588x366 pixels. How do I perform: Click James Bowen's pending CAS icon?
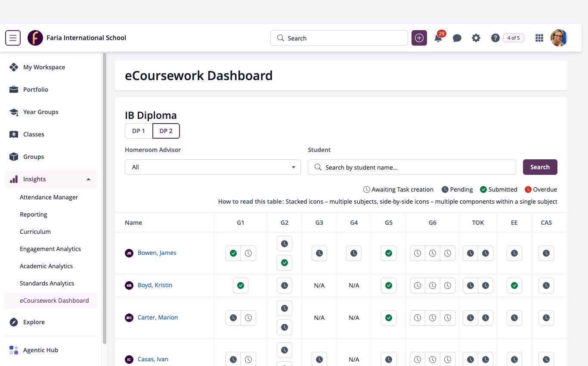[546, 253]
